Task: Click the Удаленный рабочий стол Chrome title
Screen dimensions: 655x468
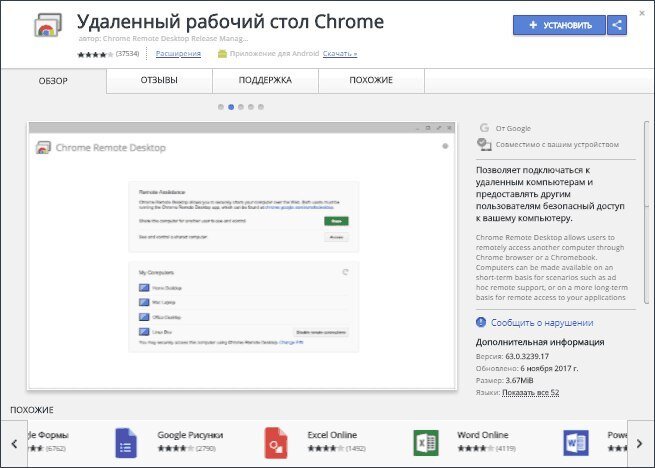Action: (x=230, y=22)
